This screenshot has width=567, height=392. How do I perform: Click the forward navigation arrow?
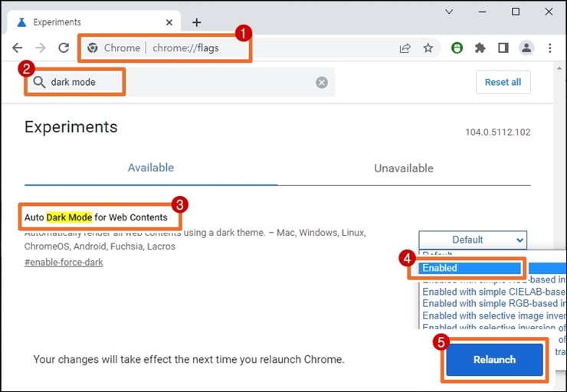(x=41, y=47)
